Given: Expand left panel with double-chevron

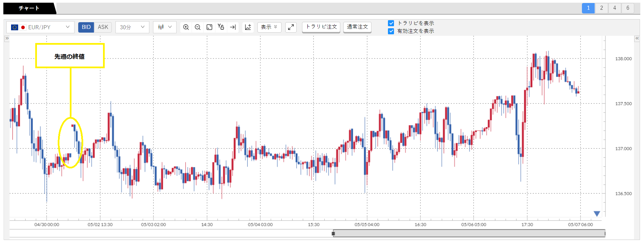Looking at the screenshot, I should [7, 38].
